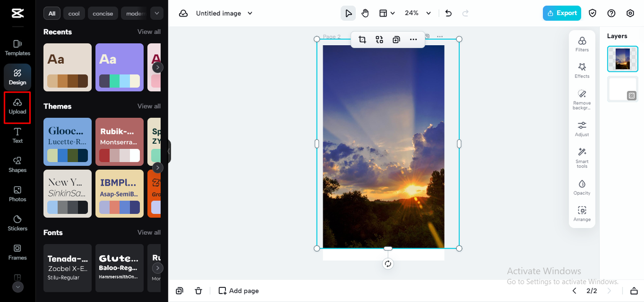The width and height of the screenshot is (644, 302).
Task: Select the concise filter chip
Action: (103, 14)
